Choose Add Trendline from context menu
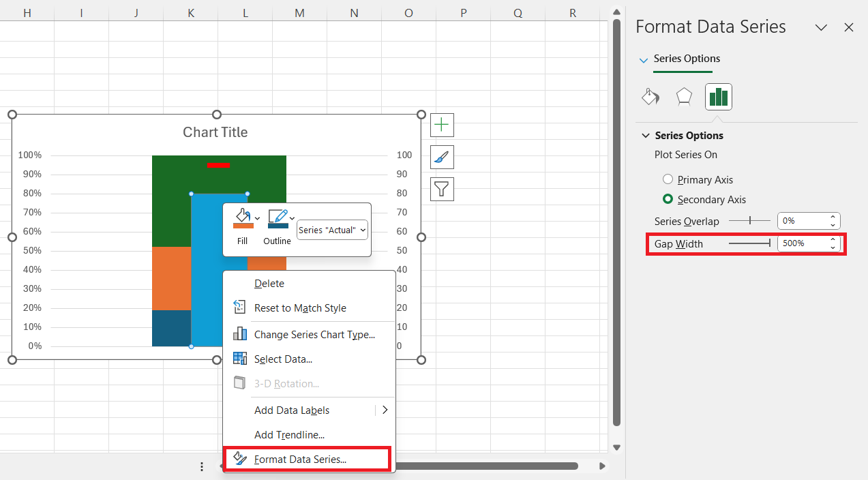This screenshot has width=868, height=480. coord(309,434)
